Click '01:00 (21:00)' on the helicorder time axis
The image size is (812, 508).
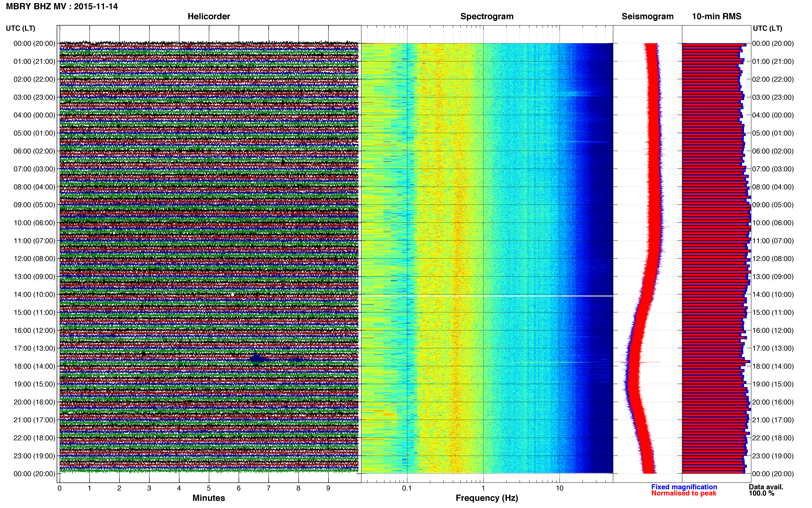[x=34, y=62]
